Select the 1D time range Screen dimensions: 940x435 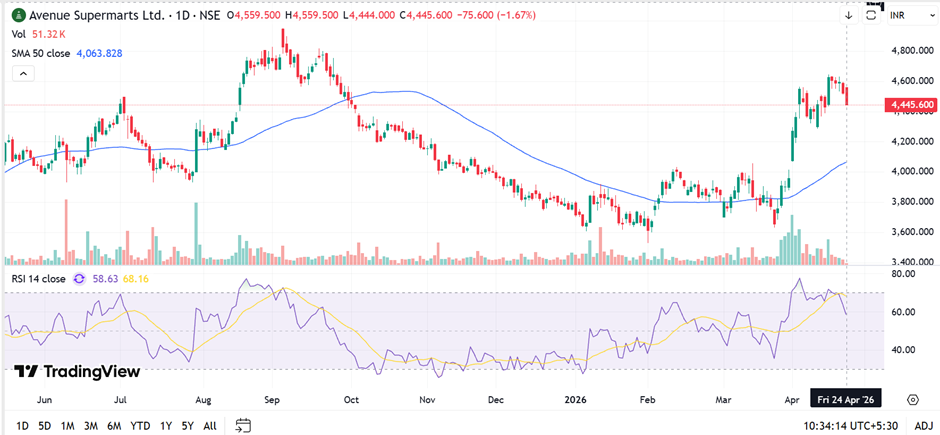click(x=22, y=426)
